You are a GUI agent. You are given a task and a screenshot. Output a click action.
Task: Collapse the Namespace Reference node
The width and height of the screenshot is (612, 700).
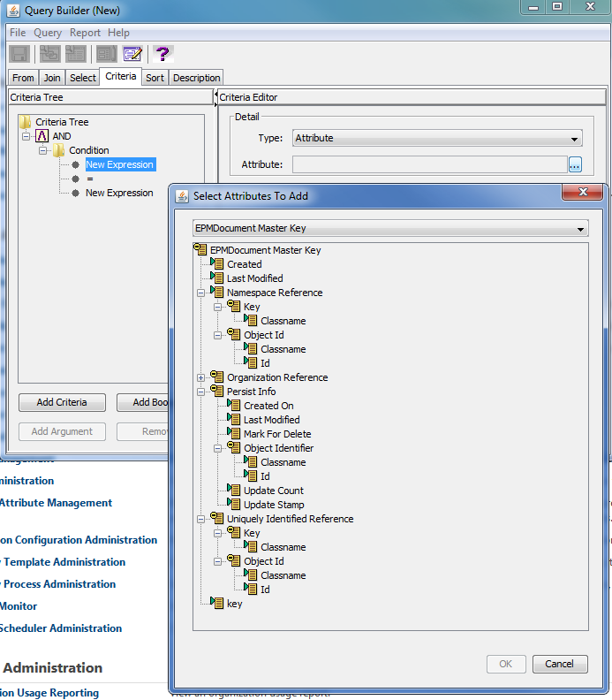pos(200,293)
